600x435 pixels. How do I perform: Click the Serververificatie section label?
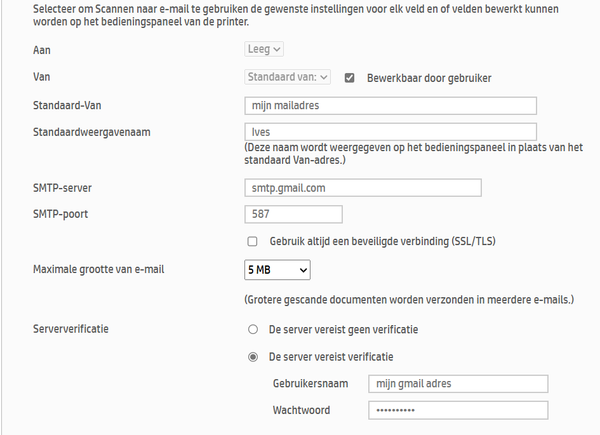pyautogui.click(x=71, y=329)
